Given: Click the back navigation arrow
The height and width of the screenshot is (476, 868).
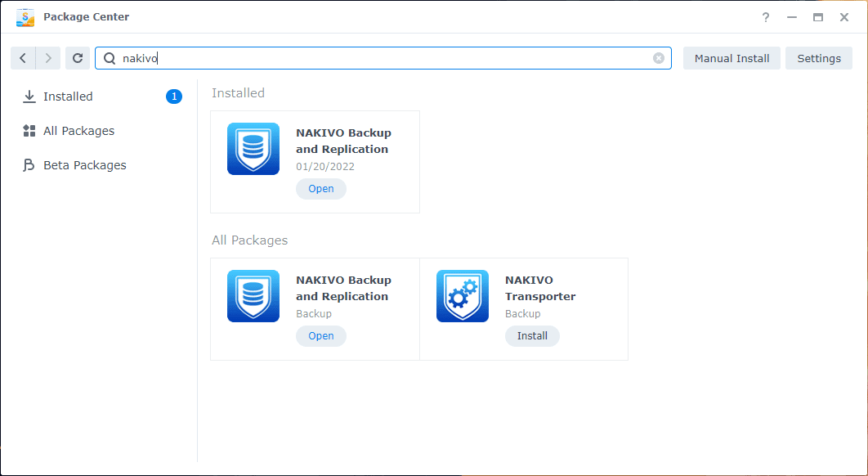Looking at the screenshot, I should [x=23, y=58].
